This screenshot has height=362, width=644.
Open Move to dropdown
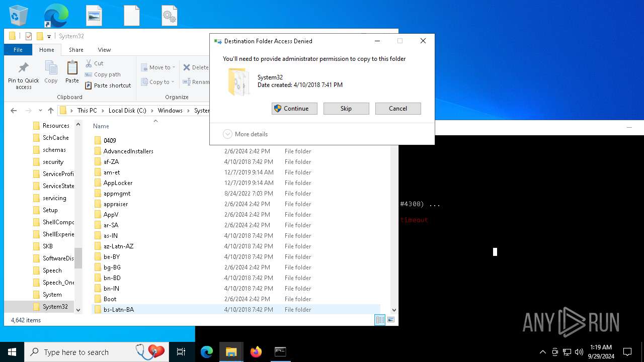click(x=158, y=67)
